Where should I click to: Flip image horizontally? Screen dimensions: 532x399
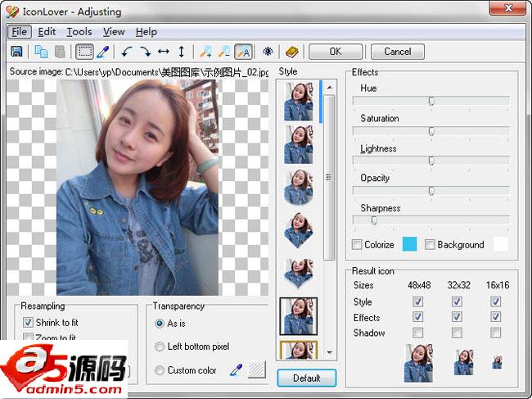[164, 52]
